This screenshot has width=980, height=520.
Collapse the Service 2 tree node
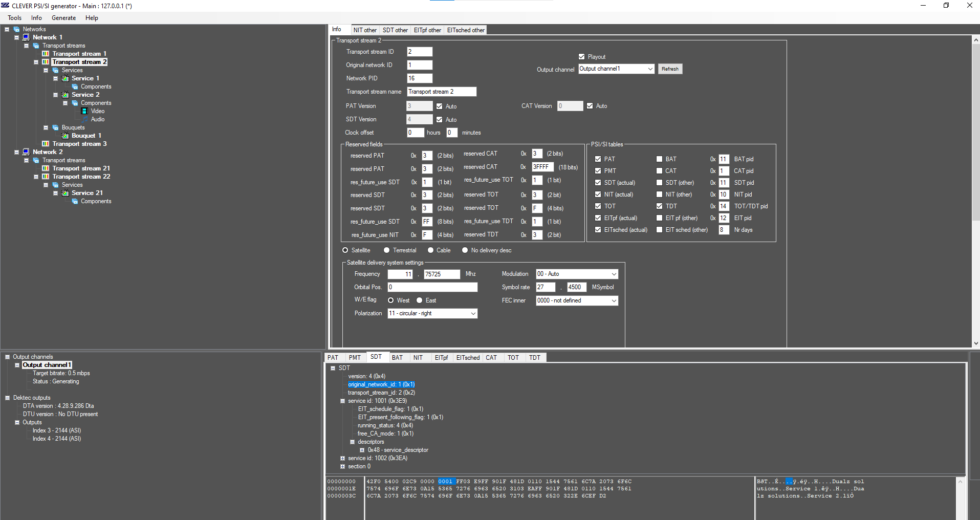[55, 95]
